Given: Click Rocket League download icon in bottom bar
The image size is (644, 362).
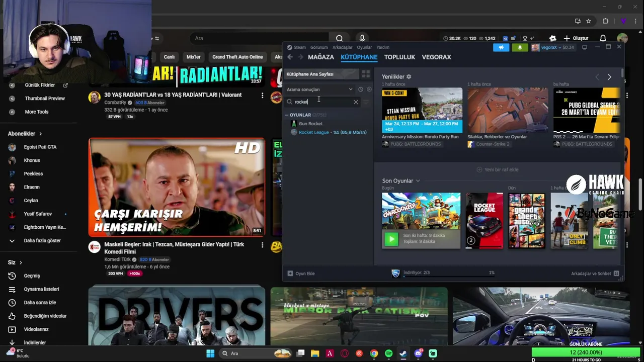Looking at the screenshot, I should [396, 273].
